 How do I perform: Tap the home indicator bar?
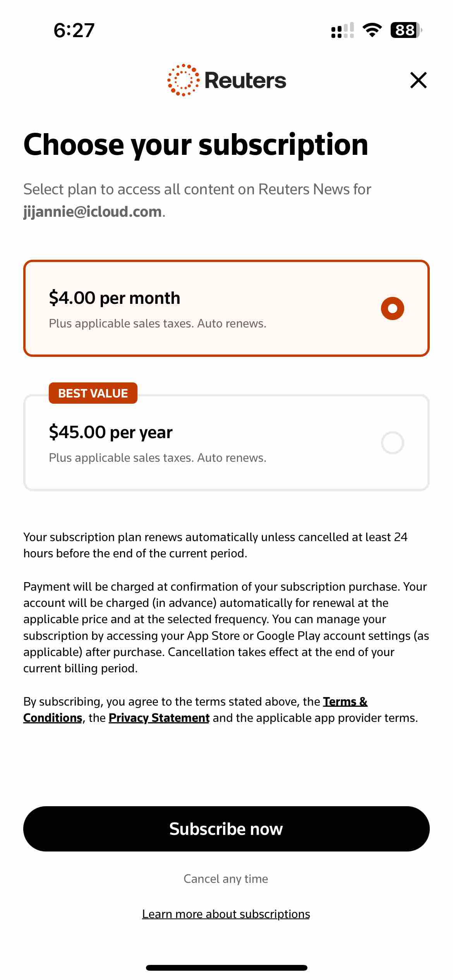(x=226, y=968)
